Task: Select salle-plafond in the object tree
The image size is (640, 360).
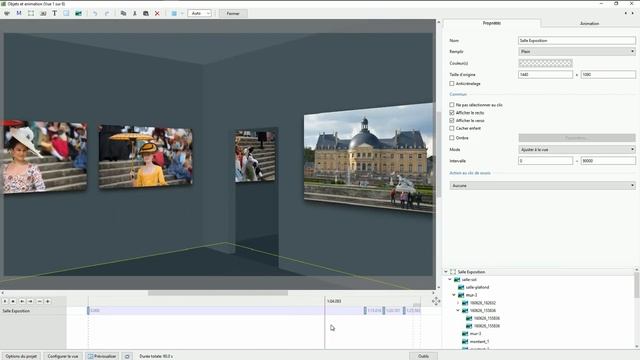Action: (477, 287)
